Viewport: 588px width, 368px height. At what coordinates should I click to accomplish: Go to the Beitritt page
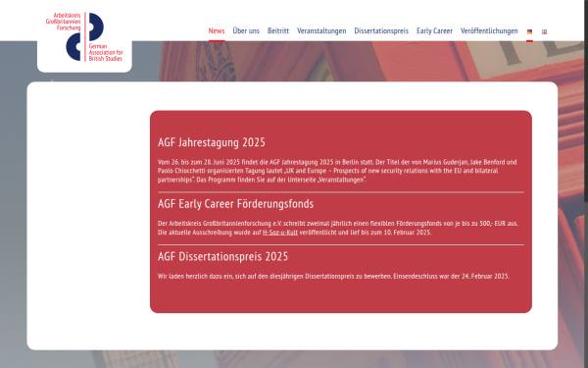(278, 30)
